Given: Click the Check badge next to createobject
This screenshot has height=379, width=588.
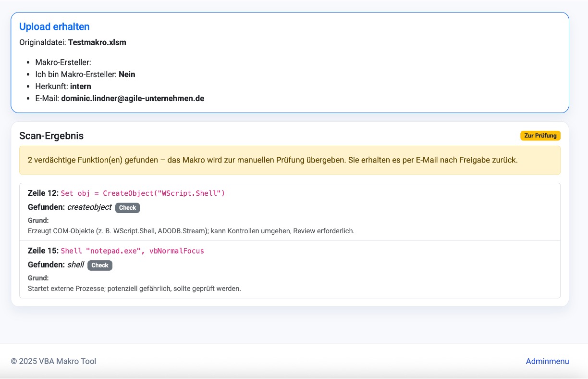Looking at the screenshot, I should pyautogui.click(x=127, y=208).
